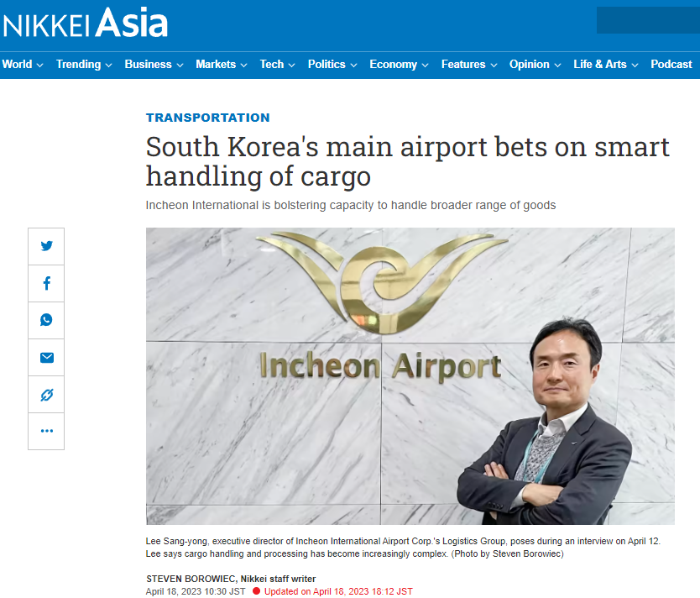Open the Markets dropdown chevron
The image size is (700, 598).
243,66
